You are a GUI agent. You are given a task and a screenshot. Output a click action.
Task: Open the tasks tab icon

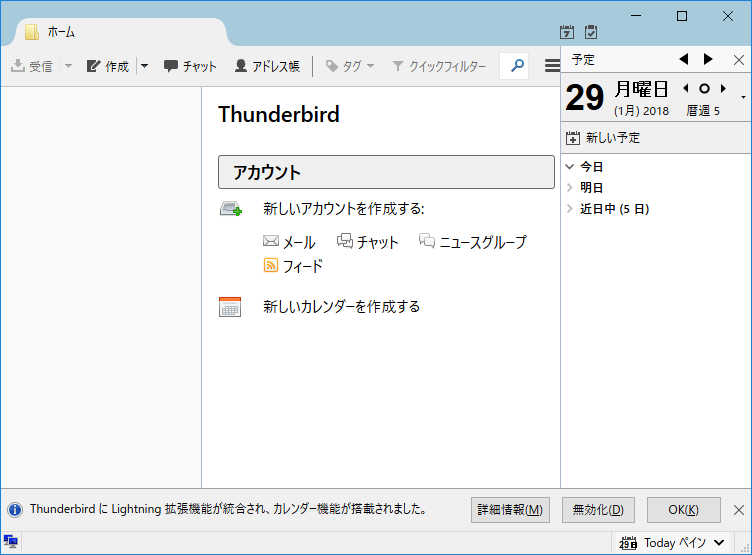tap(591, 32)
